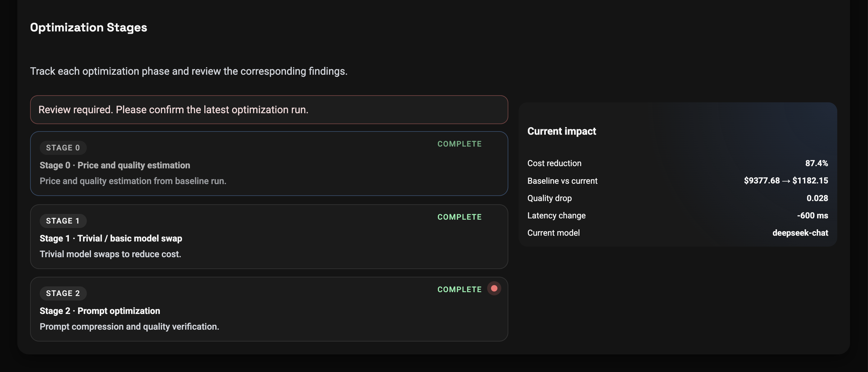868x372 pixels.
Task: Select the STAGE 1 pill label
Action: (x=63, y=221)
